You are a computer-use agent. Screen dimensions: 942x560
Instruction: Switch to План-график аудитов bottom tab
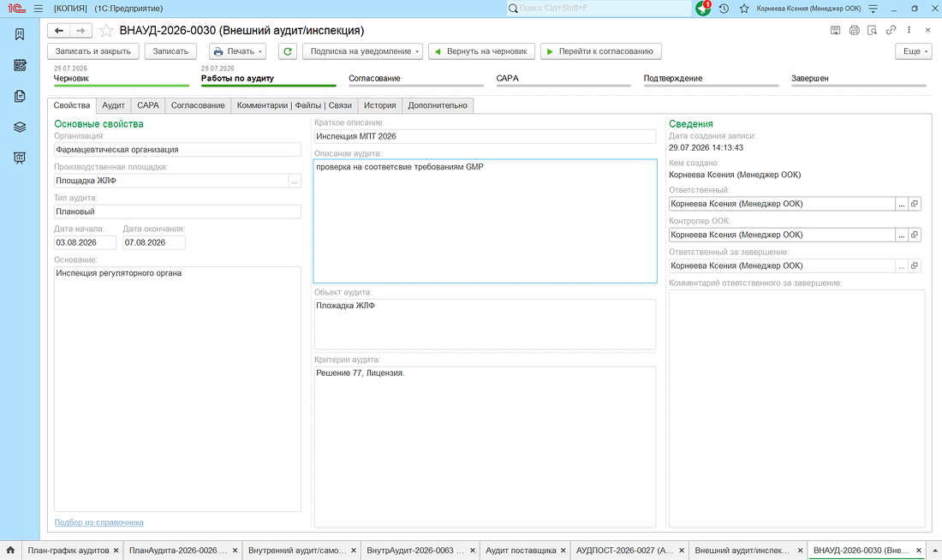click(x=69, y=551)
